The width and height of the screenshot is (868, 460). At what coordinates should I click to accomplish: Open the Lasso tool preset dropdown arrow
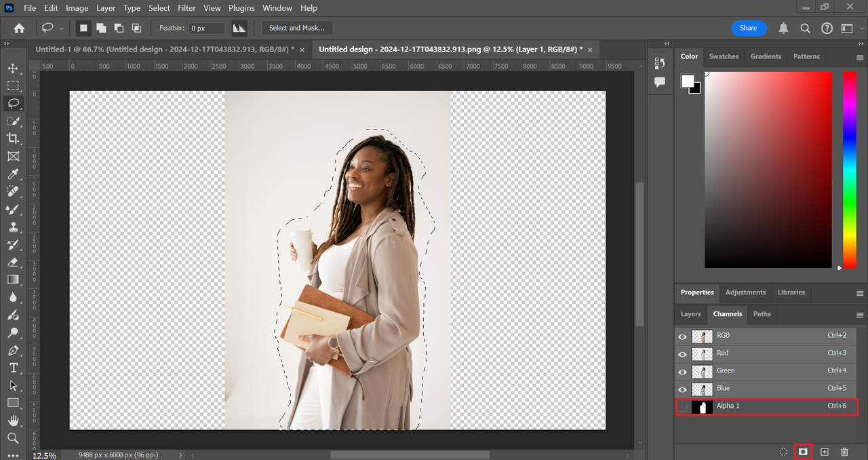pyautogui.click(x=62, y=28)
